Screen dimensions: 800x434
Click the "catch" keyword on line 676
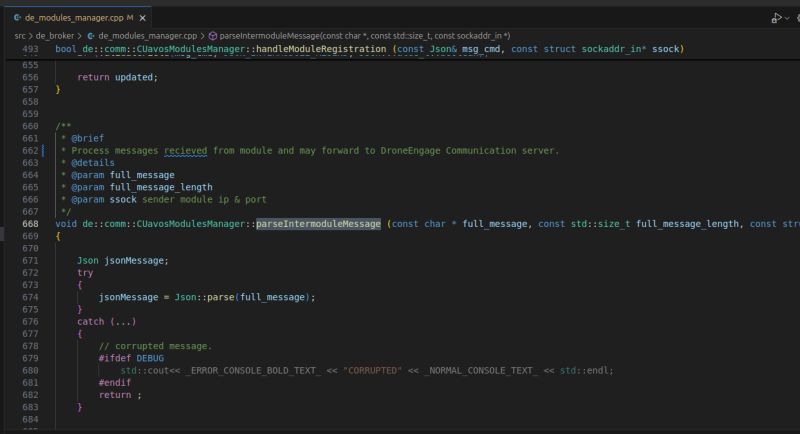click(90, 322)
